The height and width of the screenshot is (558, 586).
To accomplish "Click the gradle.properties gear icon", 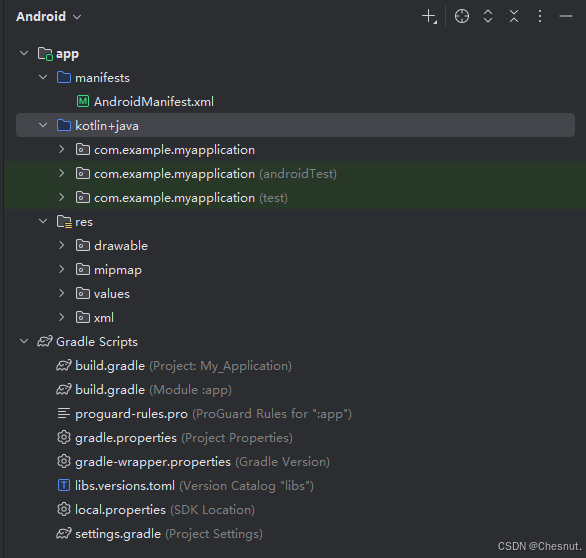I will (x=64, y=437).
